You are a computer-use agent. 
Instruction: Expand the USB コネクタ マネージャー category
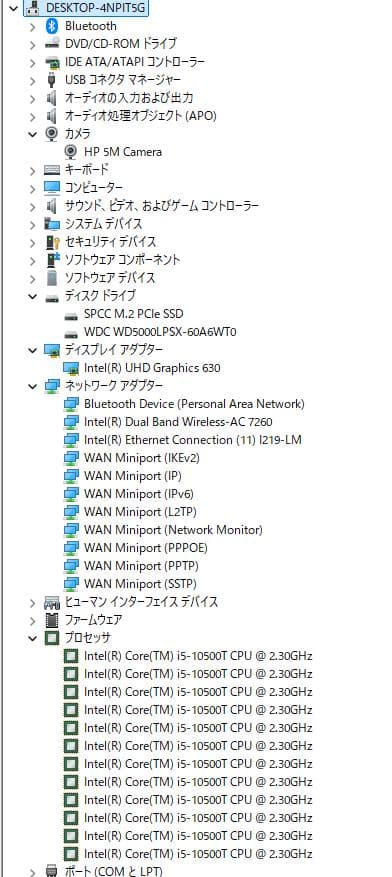(x=33, y=80)
